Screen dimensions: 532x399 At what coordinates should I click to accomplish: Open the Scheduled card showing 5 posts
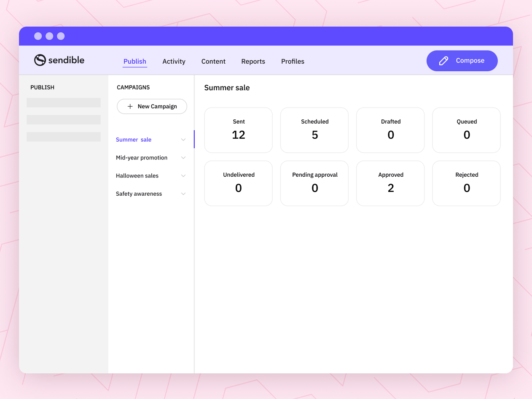pos(314,130)
